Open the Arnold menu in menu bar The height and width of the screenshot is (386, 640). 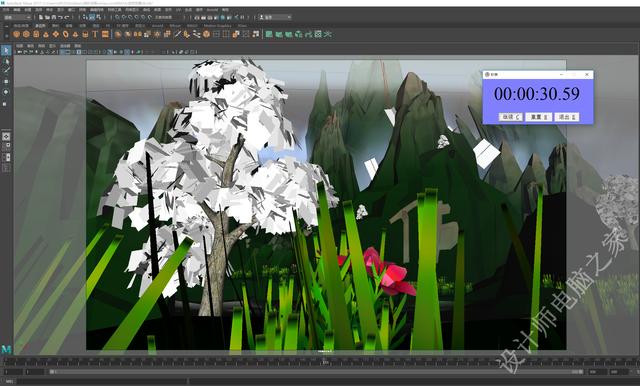coord(212,9)
